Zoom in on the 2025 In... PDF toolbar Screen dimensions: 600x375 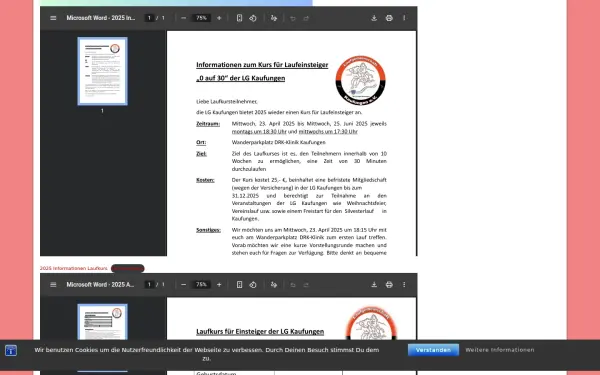click(x=219, y=18)
